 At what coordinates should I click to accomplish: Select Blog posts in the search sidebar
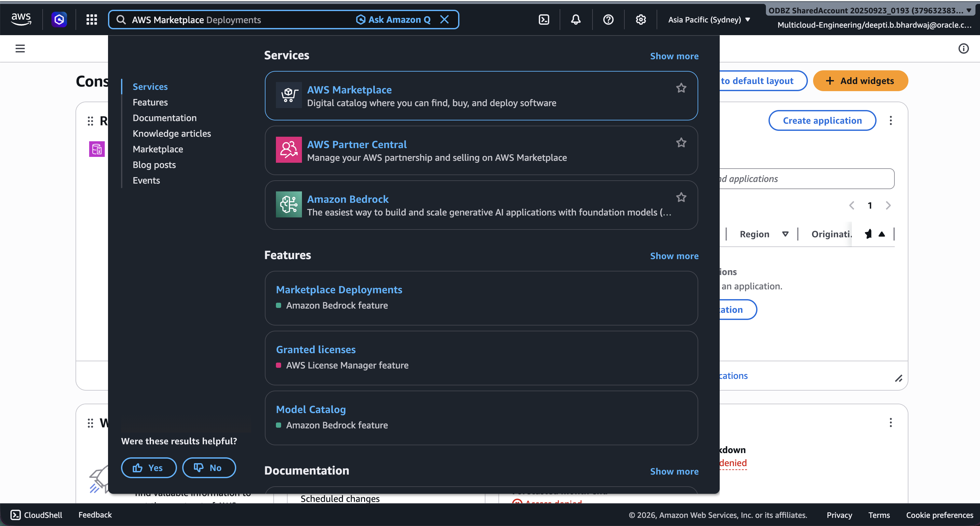[154, 164]
